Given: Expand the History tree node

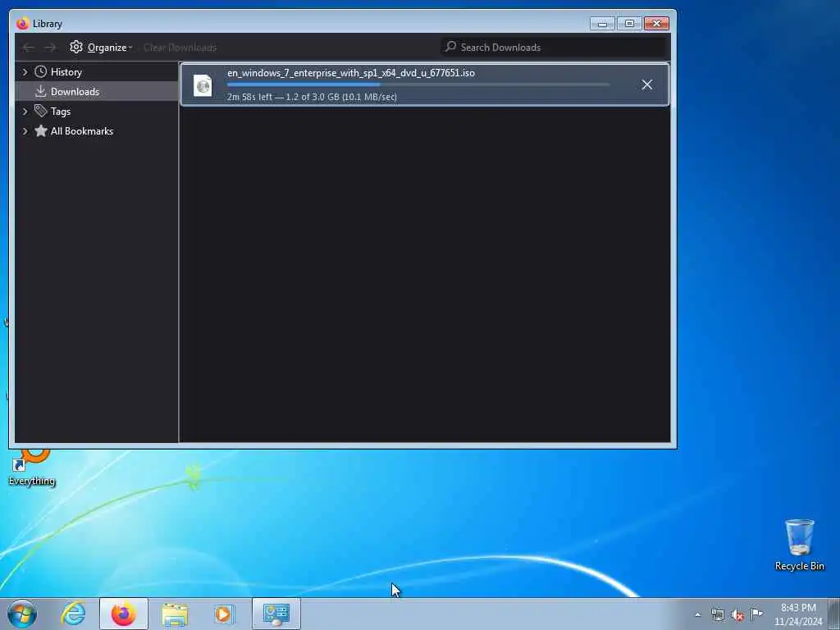Looking at the screenshot, I should tap(25, 72).
